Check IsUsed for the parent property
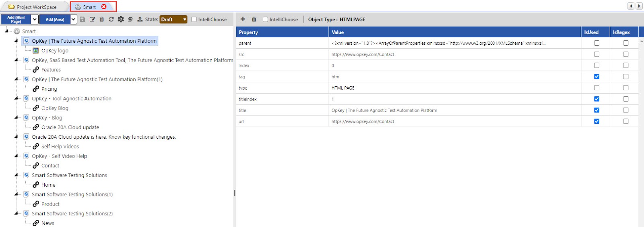This screenshot has width=644, height=227. (597, 43)
